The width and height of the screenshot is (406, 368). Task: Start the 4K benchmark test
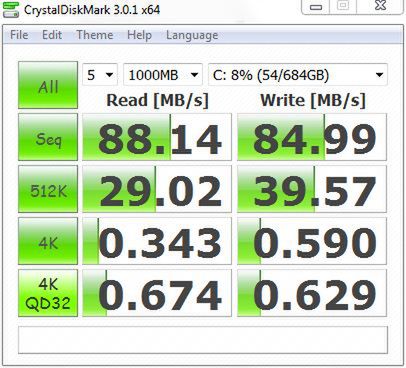(x=48, y=241)
